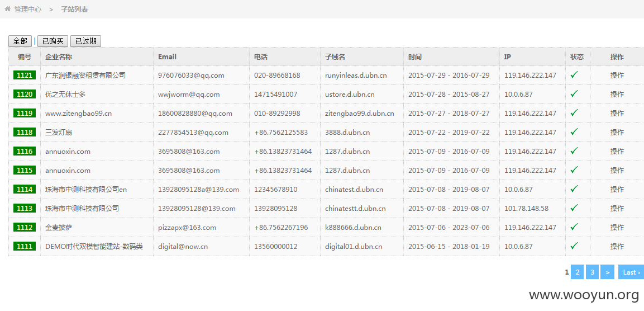Screen dimensions: 644x311
Task: Show all sites with 全部 button
Action: click(x=20, y=41)
